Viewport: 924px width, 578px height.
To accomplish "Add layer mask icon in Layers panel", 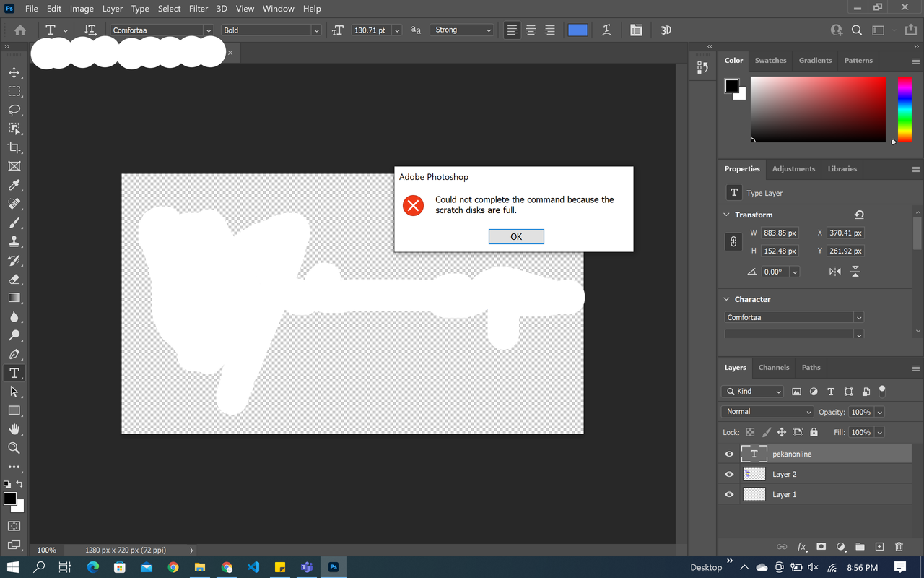I will pos(821,547).
